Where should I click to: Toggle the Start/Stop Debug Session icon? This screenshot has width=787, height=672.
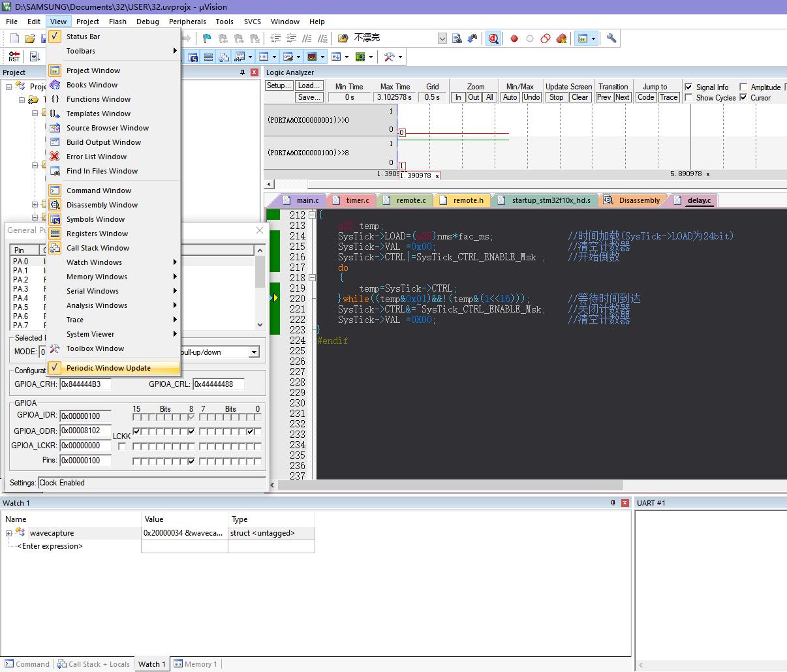tap(494, 38)
